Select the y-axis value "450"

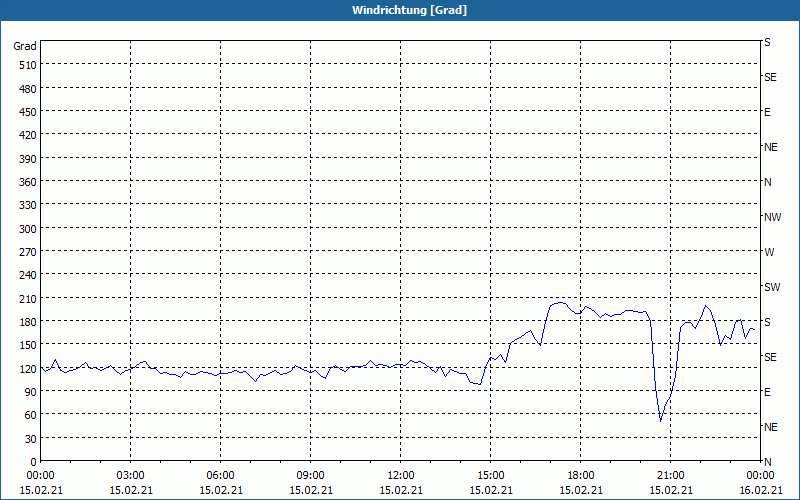point(28,112)
